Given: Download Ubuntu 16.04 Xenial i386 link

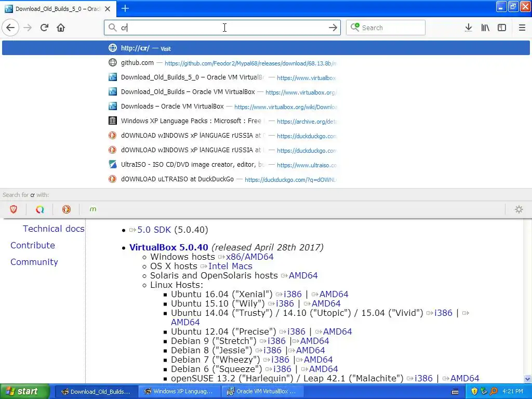Looking at the screenshot, I should [x=292, y=294].
